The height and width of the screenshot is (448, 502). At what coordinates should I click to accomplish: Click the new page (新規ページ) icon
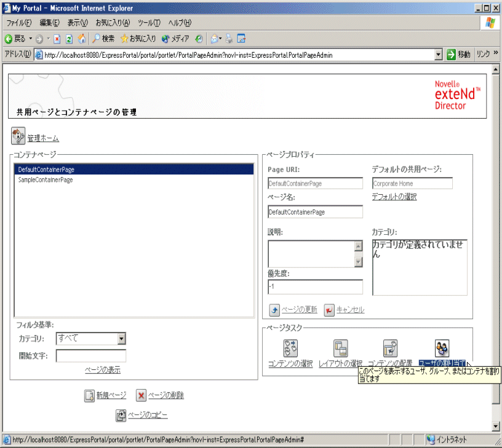pos(89,396)
